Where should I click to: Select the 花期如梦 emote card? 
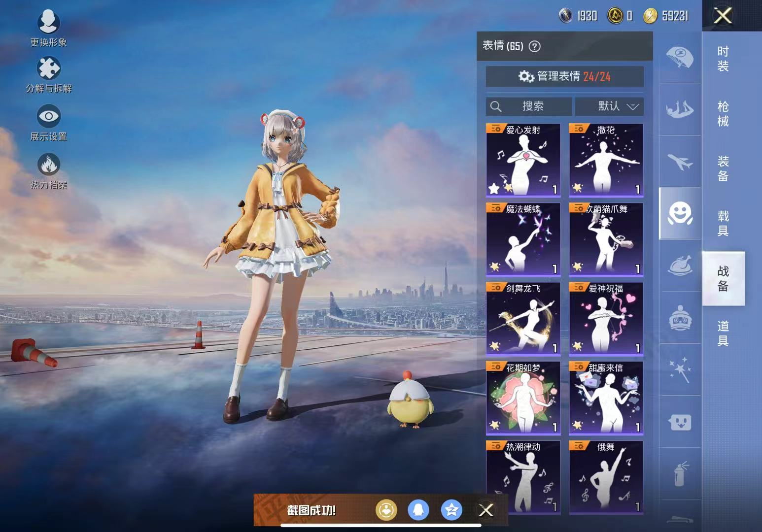(523, 398)
